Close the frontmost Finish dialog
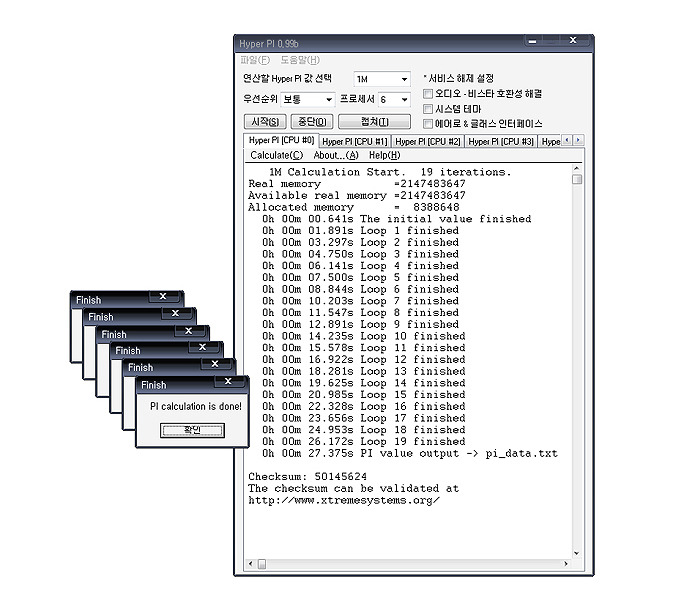Image resolution: width=700 pixels, height=594 pixels. (x=228, y=381)
